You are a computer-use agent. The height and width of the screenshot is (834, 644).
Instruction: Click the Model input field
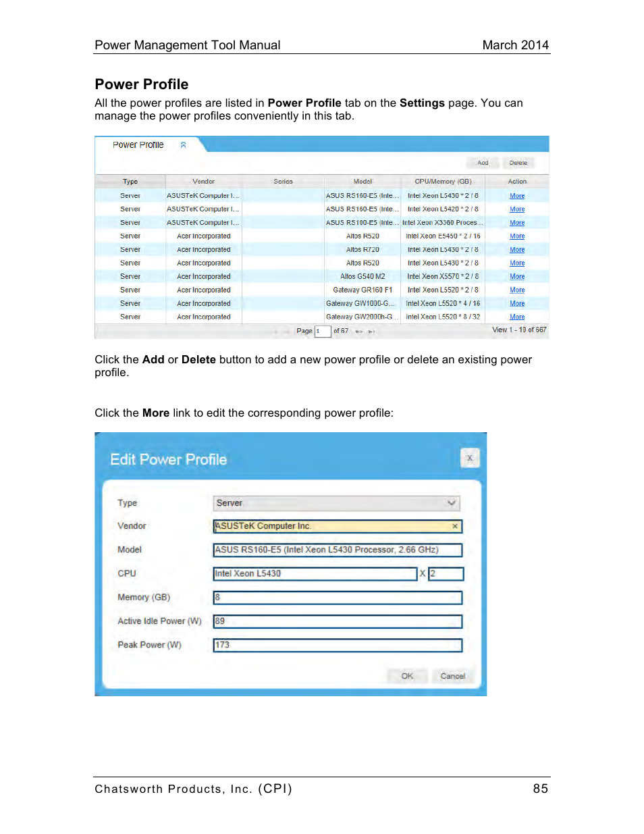[338, 550]
